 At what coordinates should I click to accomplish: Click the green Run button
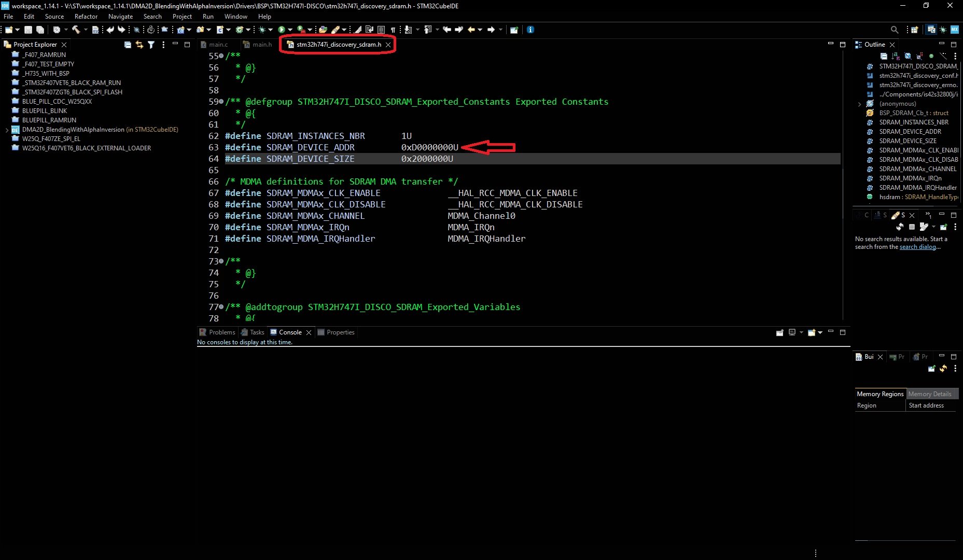pyautogui.click(x=281, y=30)
